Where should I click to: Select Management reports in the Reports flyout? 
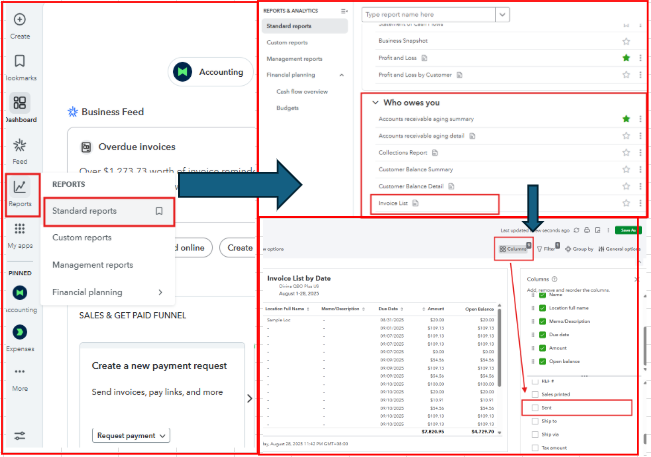coord(93,265)
